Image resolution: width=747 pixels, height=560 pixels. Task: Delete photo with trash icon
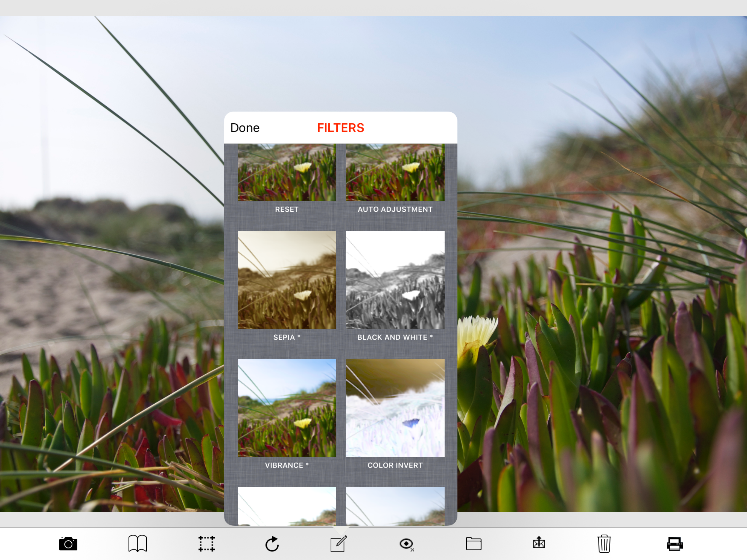[x=604, y=544]
